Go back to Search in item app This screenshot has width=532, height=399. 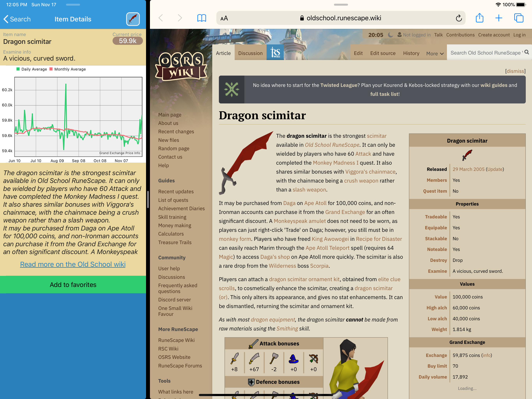[x=17, y=19]
